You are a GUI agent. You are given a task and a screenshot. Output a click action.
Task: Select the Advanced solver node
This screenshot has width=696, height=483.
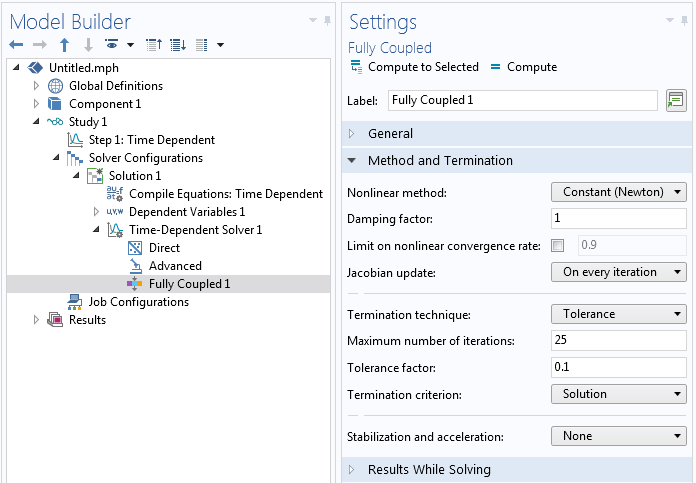(175, 266)
